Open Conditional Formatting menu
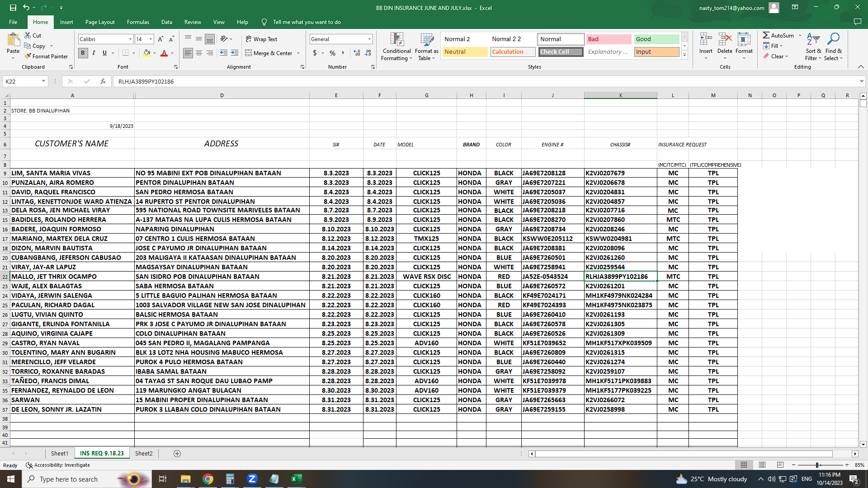The height and width of the screenshot is (488, 868). coord(396,47)
